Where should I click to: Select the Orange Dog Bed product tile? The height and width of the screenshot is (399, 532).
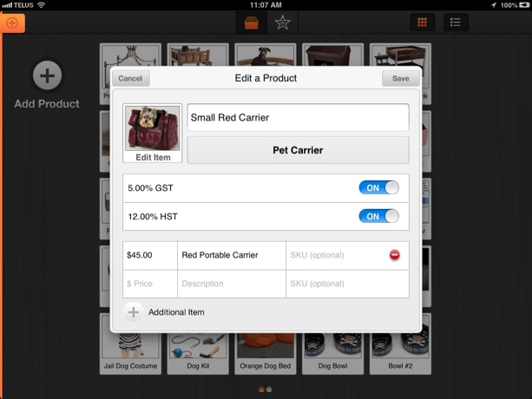266,354
